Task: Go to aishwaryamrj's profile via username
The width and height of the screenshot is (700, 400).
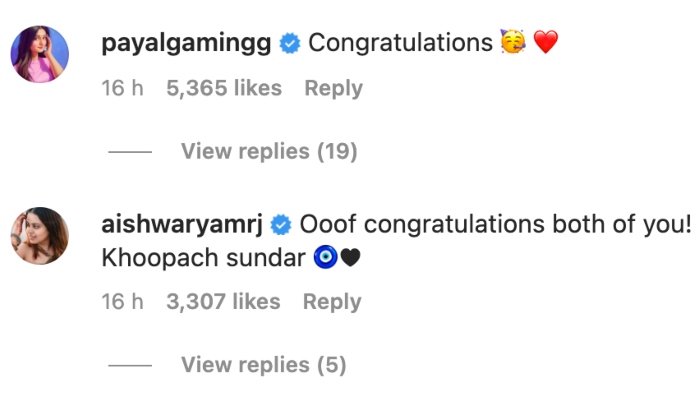Action: coord(183,223)
